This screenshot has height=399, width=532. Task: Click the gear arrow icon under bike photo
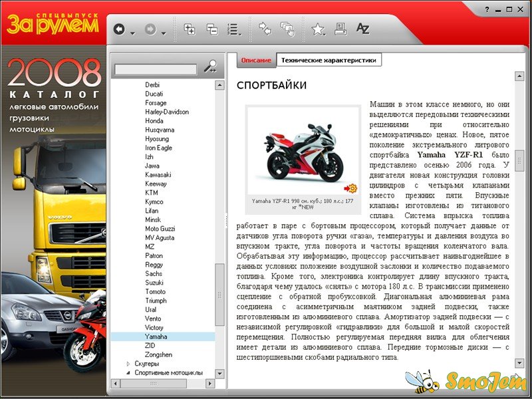[x=350, y=188]
